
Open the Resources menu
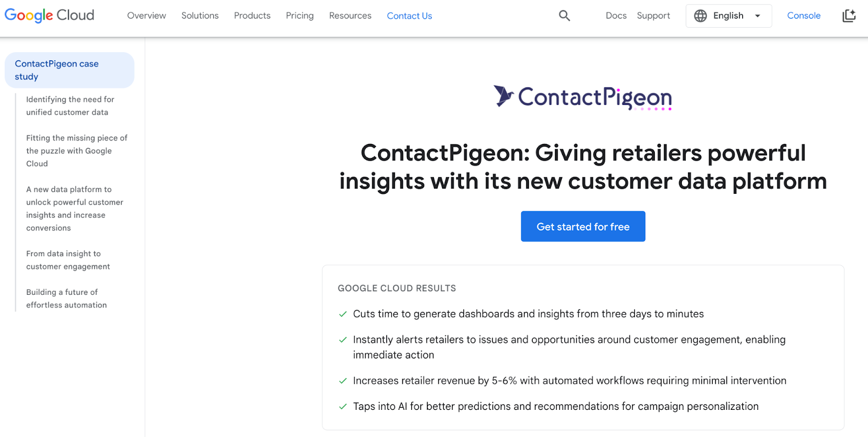coord(350,16)
